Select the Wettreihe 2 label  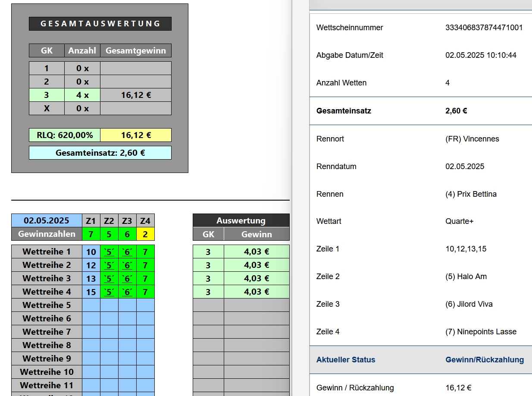(x=47, y=265)
